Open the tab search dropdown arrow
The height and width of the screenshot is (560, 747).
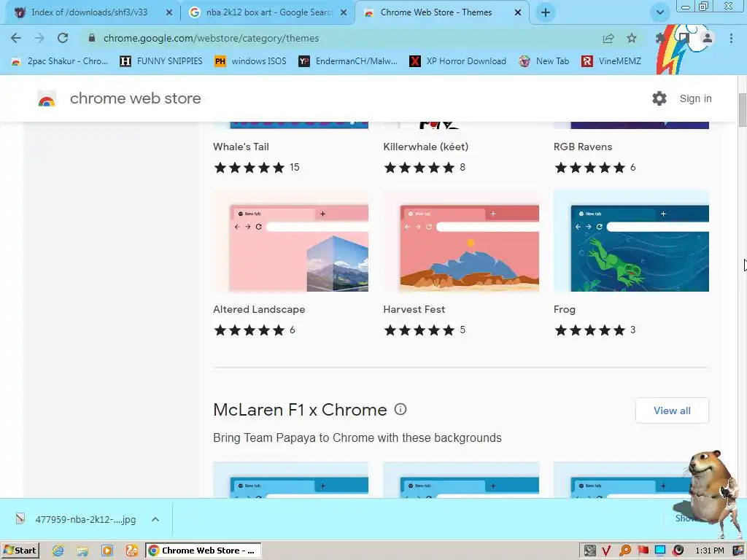click(x=659, y=13)
